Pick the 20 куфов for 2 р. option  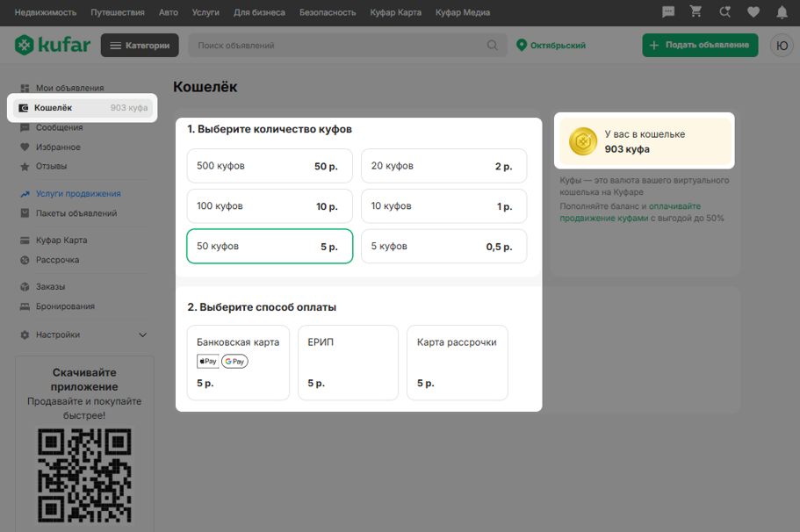443,166
